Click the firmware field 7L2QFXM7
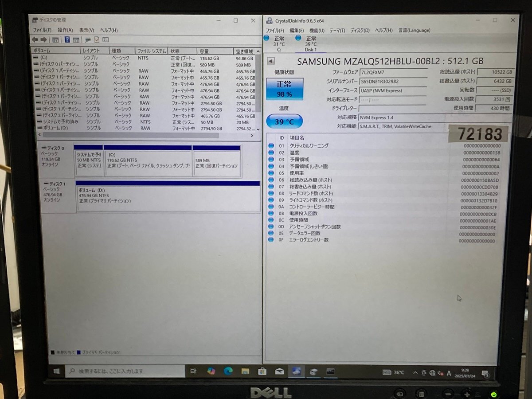Image resolution: width=532 pixels, height=399 pixels. [x=393, y=72]
